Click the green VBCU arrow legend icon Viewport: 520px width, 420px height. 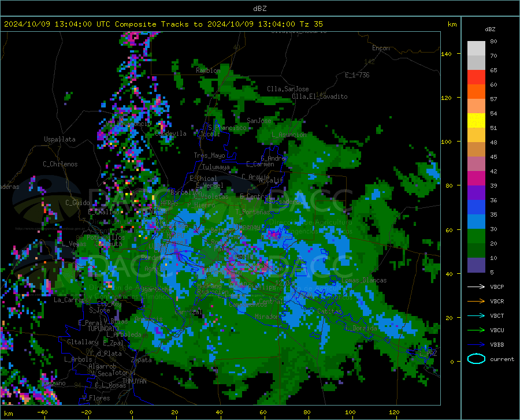coord(476,330)
